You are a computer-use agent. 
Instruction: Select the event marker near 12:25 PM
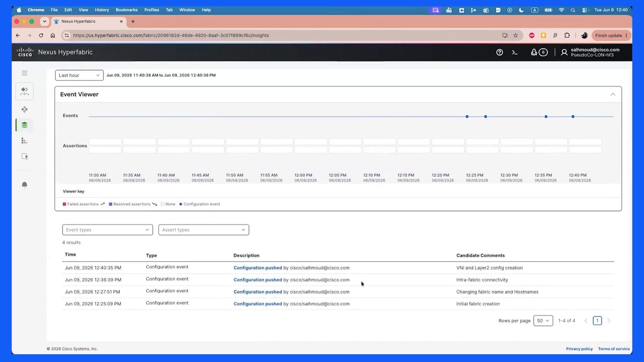coord(467,117)
